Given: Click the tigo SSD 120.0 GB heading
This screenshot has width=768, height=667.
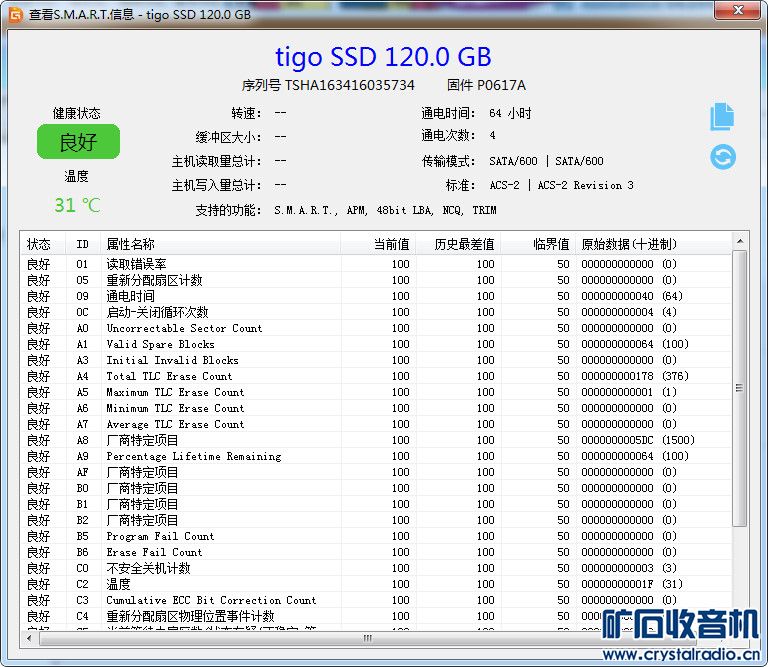Looking at the screenshot, I should click(x=383, y=57).
